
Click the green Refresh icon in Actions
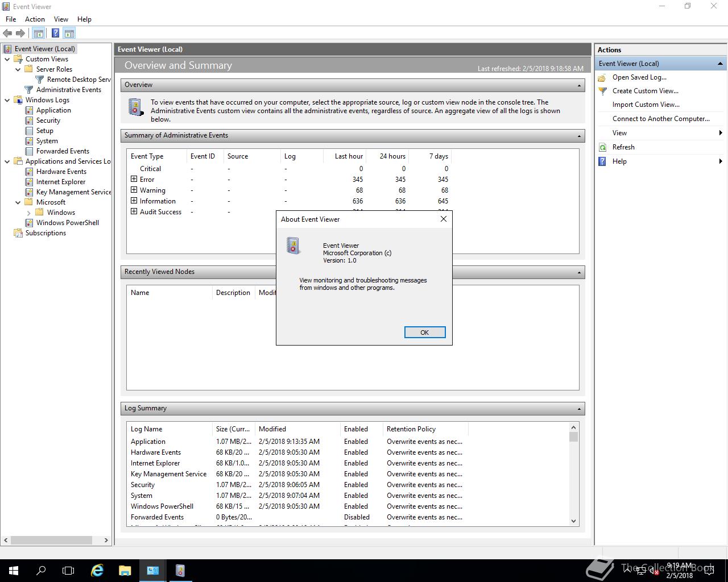(x=603, y=147)
